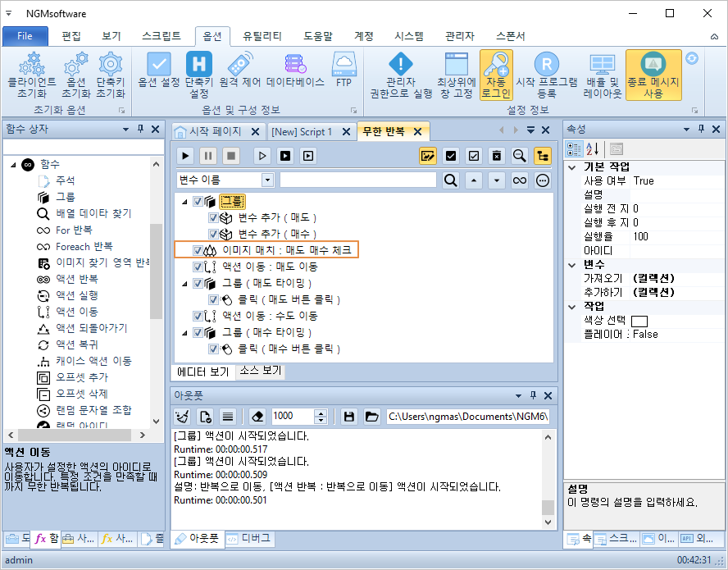Collapse the 그룹 ( 매도 타이밍 ) node
Screen dimensions: 728x570
coord(184,284)
